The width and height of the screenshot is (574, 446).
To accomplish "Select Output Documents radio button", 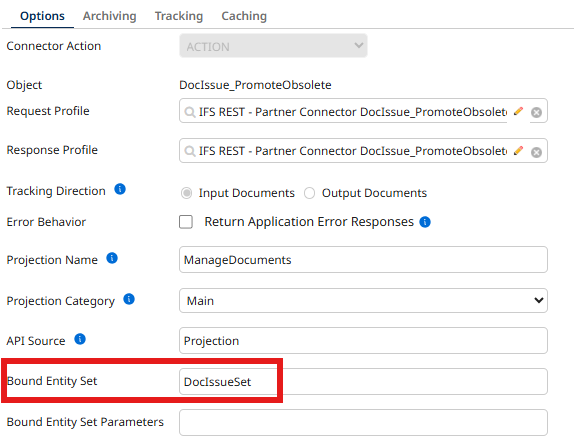I will (x=309, y=193).
